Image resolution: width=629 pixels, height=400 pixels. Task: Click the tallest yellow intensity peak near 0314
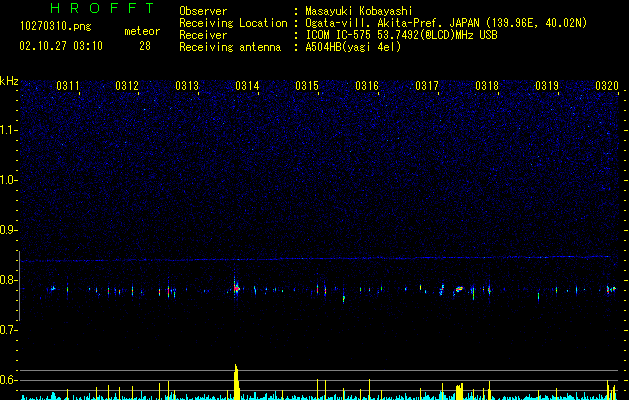[x=237, y=382]
